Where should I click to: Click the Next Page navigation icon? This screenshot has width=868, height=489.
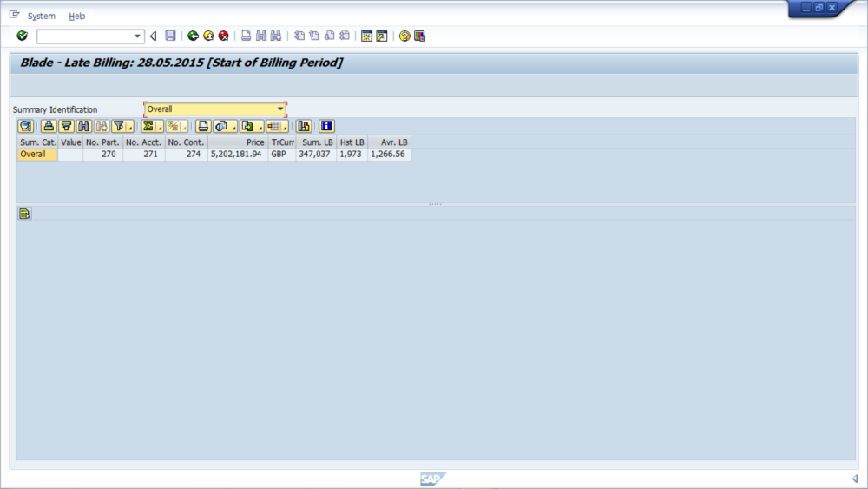click(x=329, y=36)
